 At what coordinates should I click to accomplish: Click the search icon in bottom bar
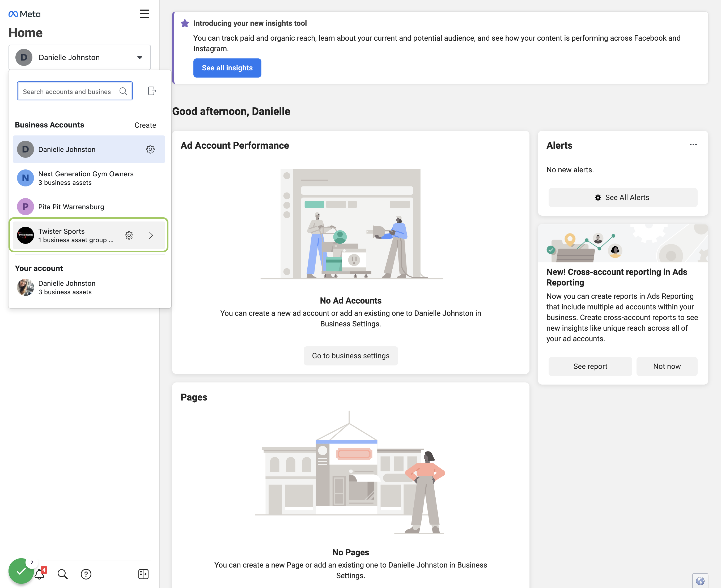point(63,574)
